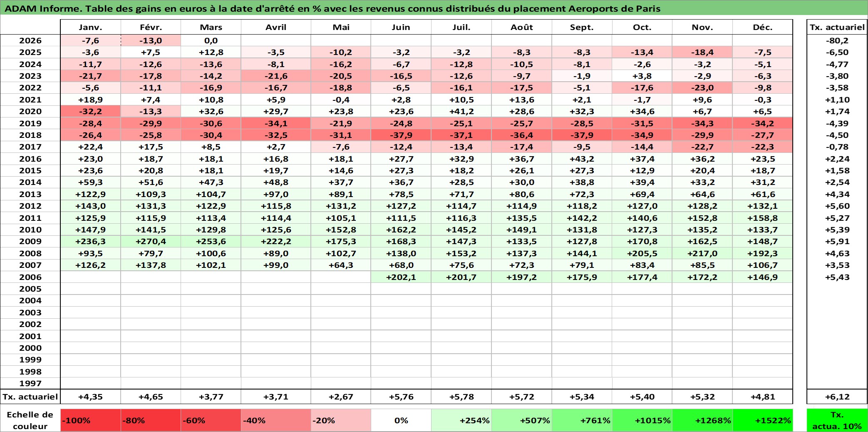Select Juin 2010 cell showing +162,2
868x432 pixels.
pos(401,230)
